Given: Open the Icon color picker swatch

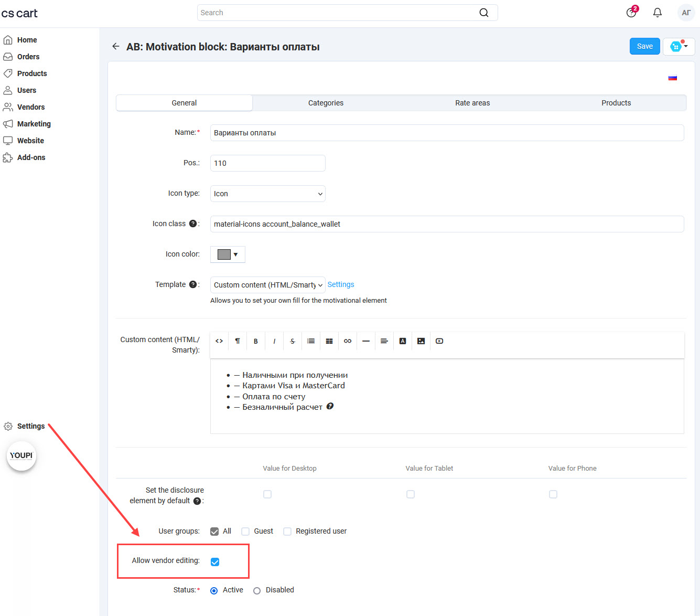Looking at the screenshot, I should tap(228, 254).
